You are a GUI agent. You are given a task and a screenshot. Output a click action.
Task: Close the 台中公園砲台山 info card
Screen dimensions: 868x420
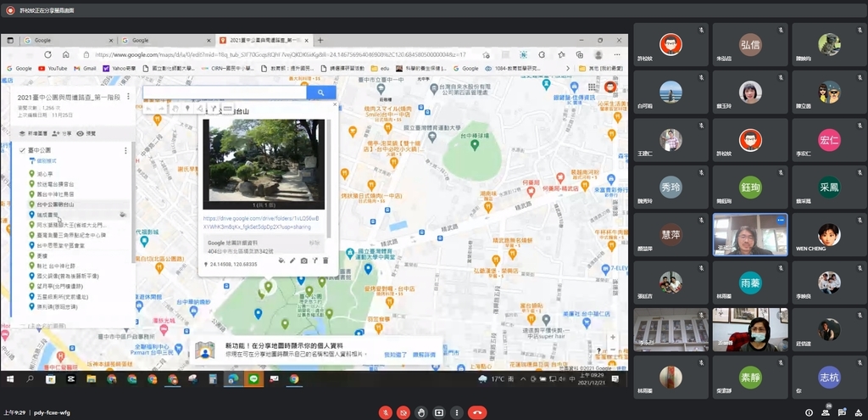[334, 104]
